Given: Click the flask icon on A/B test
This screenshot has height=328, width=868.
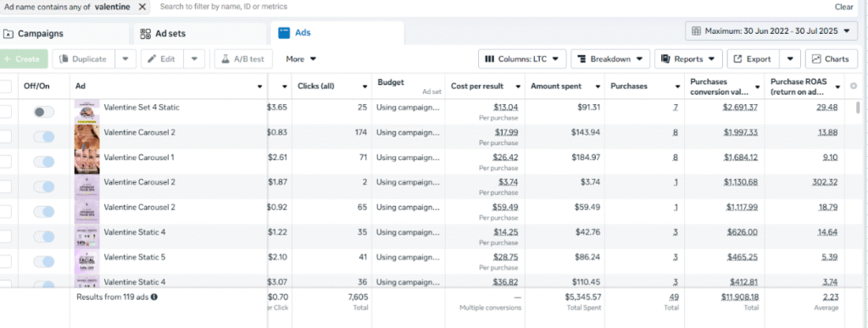Looking at the screenshot, I should pyautogui.click(x=225, y=59).
